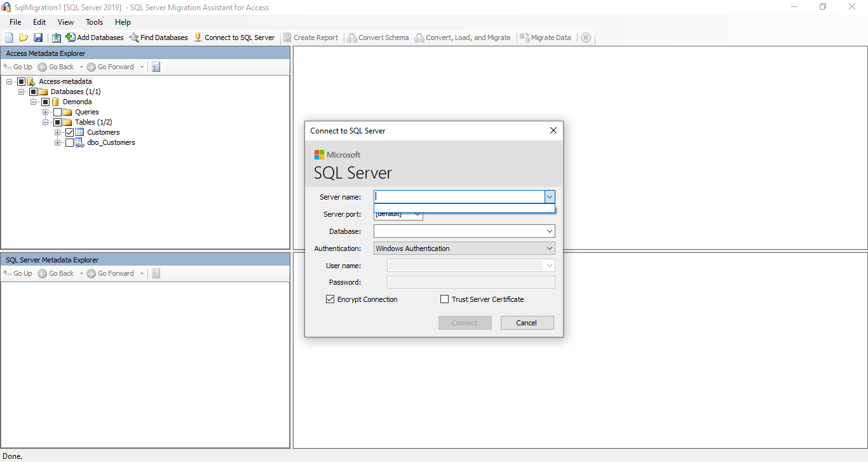Click the New Project icon in toolbar

[9, 37]
